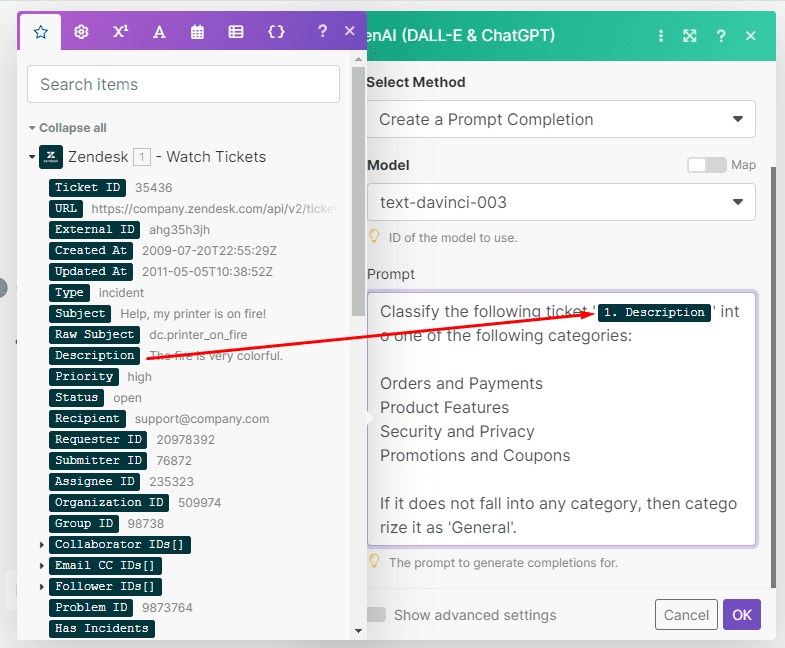Open the star favorites tab
Viewport: 785px width, 648px height.
click(x=40, y=32)
